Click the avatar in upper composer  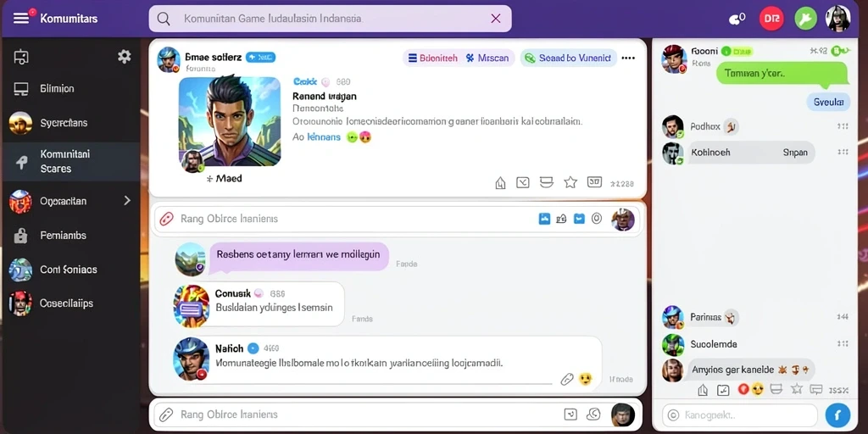tap(623, 220)
